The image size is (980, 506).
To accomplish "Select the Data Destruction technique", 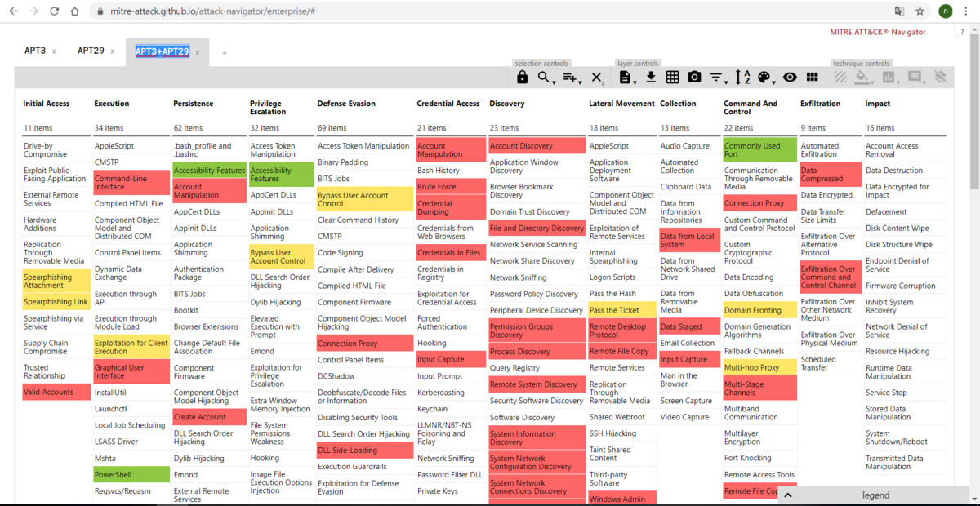I will 904,171.
